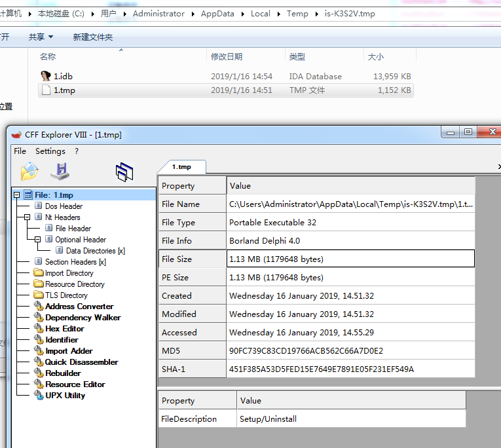Select the Dos Header tree node
Viewport: 501px width, 448px height.
pos(64,206)
